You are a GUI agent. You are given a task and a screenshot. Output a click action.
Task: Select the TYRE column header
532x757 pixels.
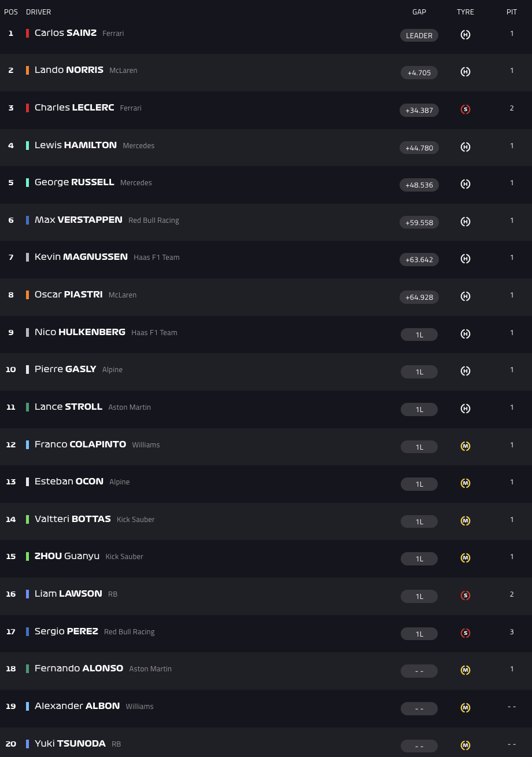point(465,12)
